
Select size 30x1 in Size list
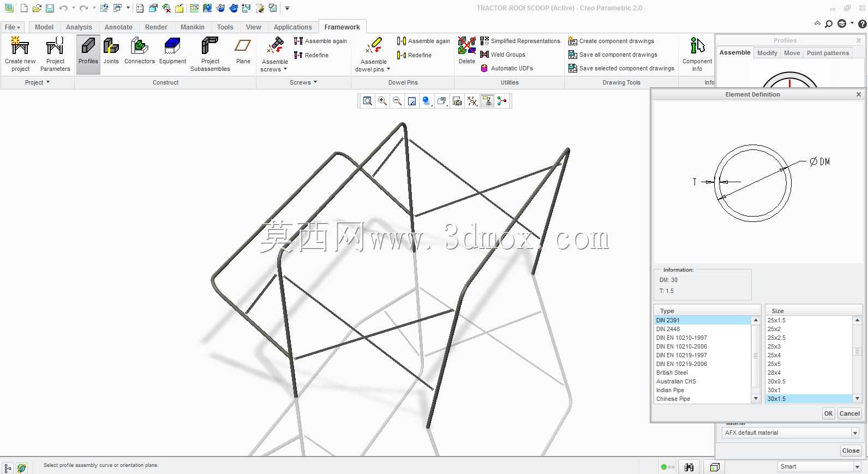[x=809, y=390]
